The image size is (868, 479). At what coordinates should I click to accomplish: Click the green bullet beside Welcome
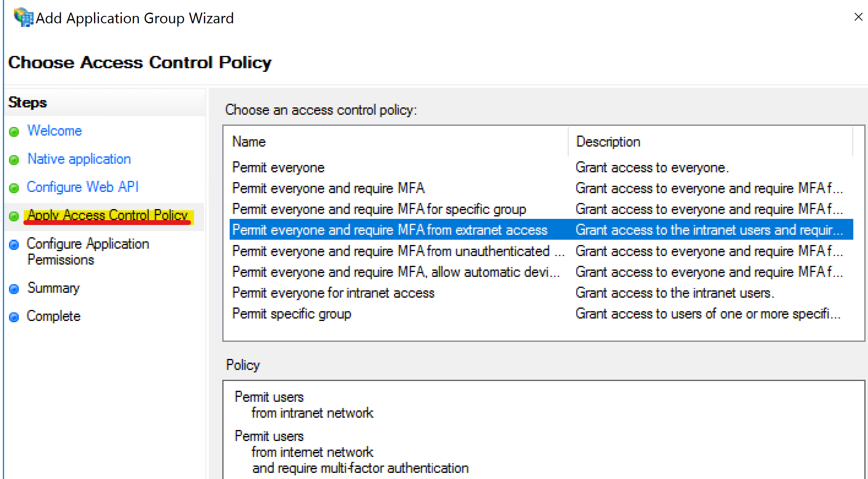click(14, 132)
